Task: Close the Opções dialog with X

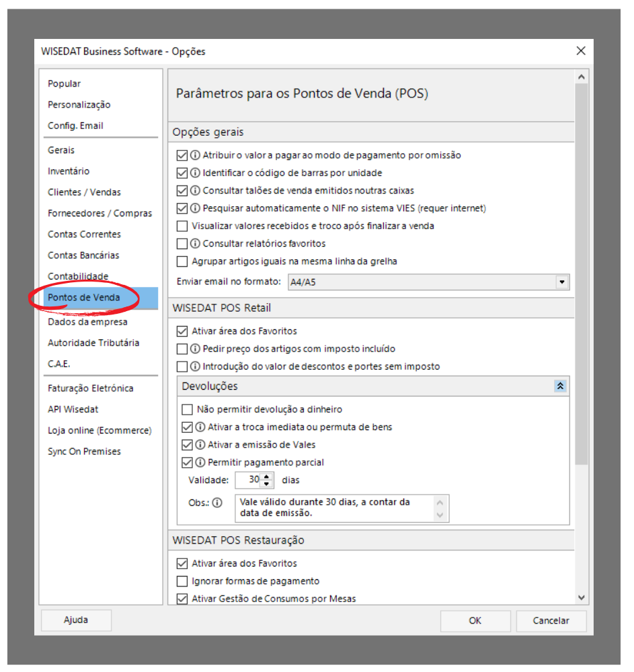Action: (581, 51)
